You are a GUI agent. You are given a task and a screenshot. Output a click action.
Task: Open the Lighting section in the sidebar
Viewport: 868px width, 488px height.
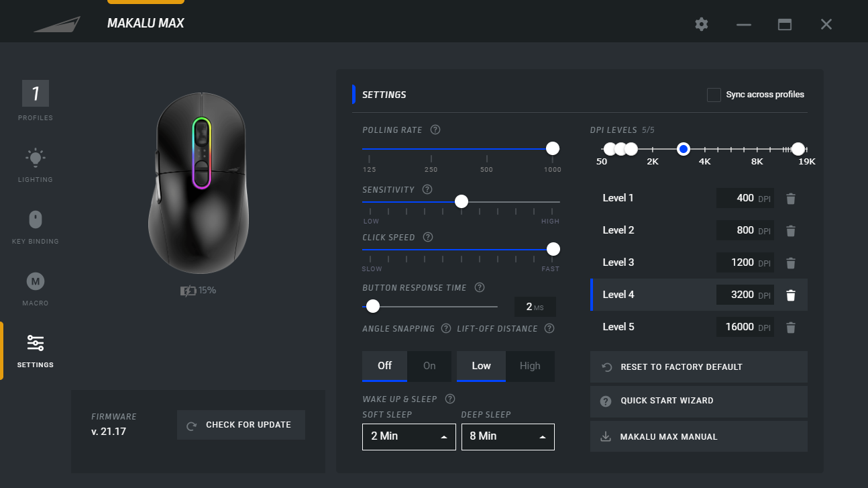point(36,165)
